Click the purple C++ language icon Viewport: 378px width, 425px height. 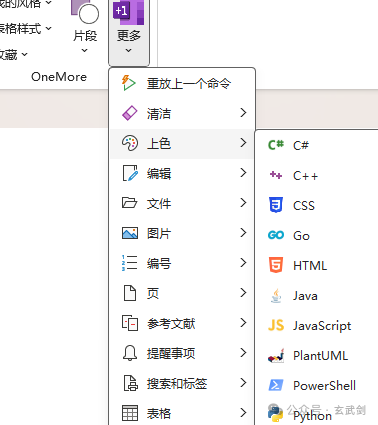276,175
